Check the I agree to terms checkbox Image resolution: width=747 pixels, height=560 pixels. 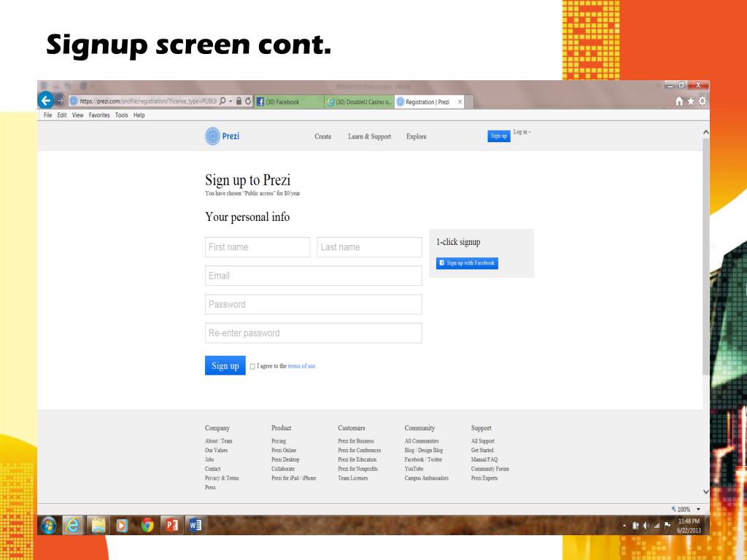[x=252, y=367]
